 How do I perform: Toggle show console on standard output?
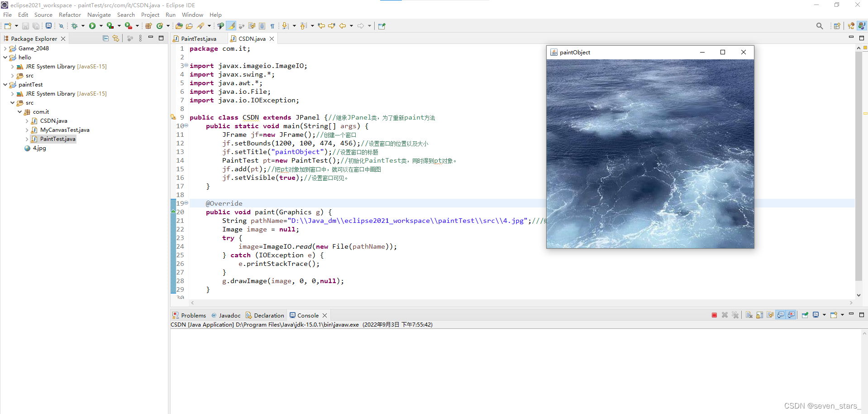point(781,315)
